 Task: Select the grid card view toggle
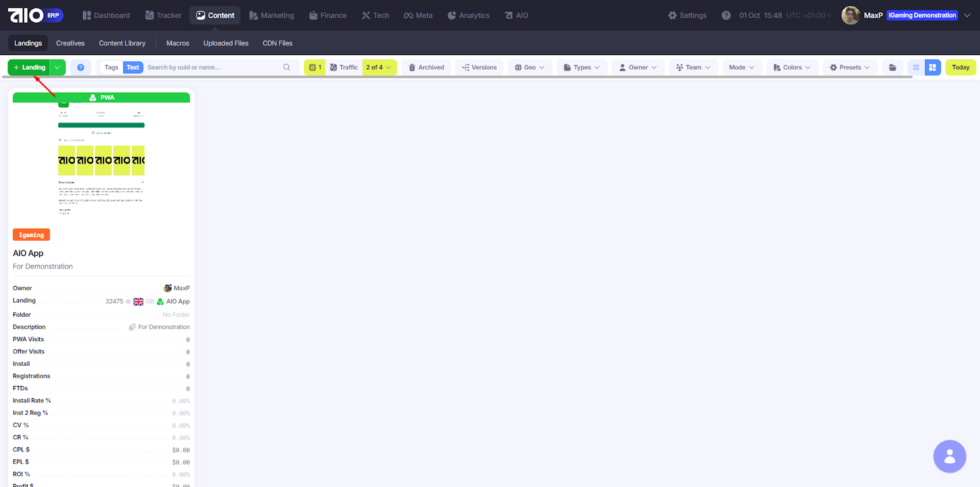pyautogui.click(x=932, y=67)
